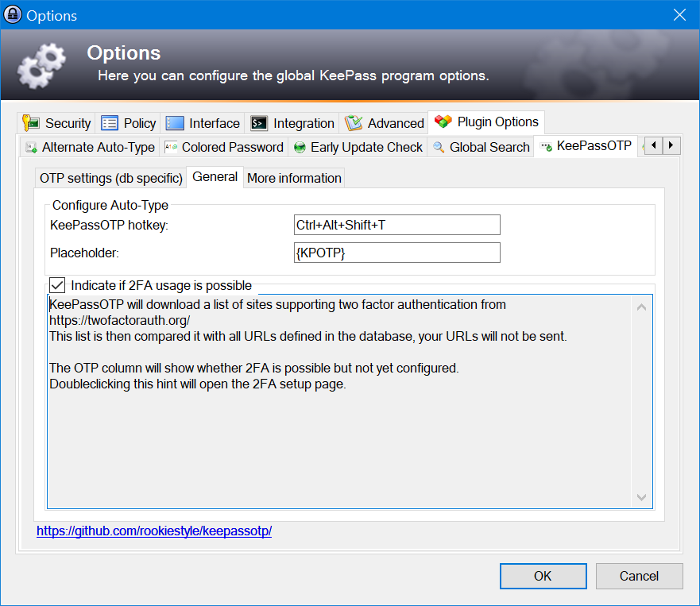Select the General sub-tab
This screenshot has width=700, height=606.
click(x=215, y=176)
